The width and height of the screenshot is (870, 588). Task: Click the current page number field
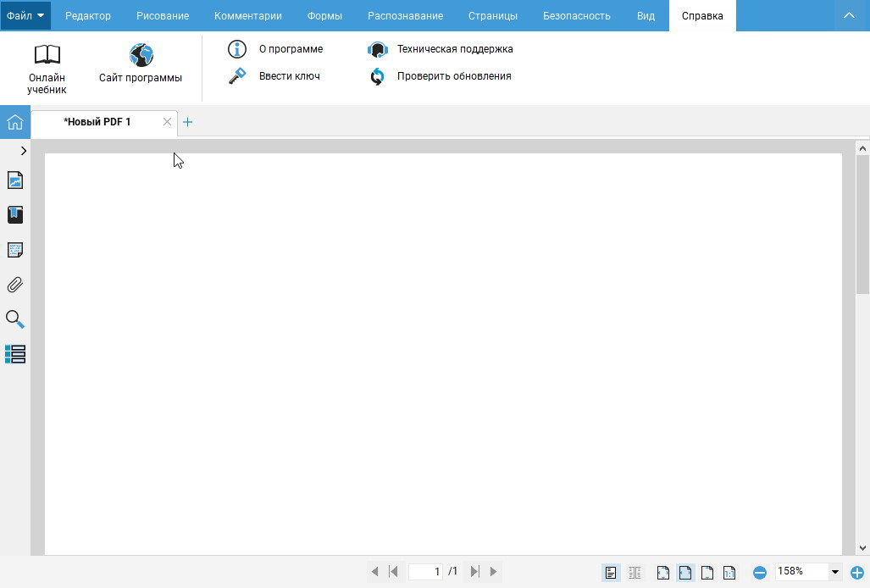coord(425,571)
